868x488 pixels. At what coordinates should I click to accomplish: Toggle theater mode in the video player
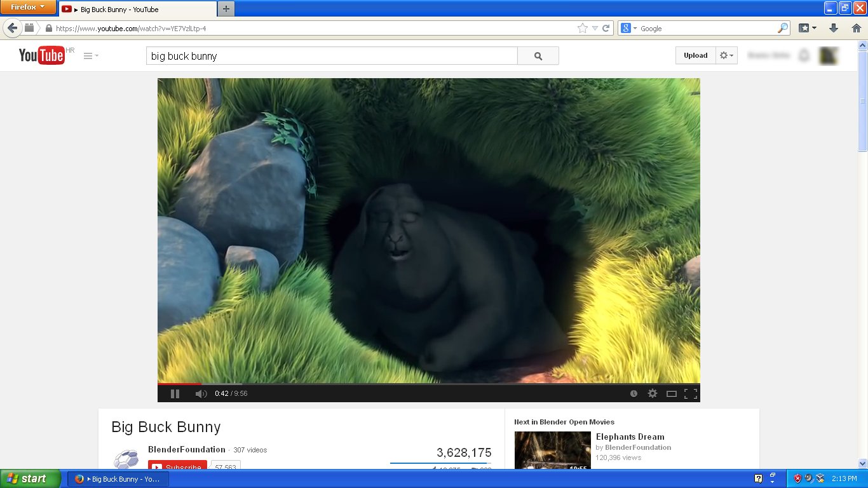click(x=671, y=394)
